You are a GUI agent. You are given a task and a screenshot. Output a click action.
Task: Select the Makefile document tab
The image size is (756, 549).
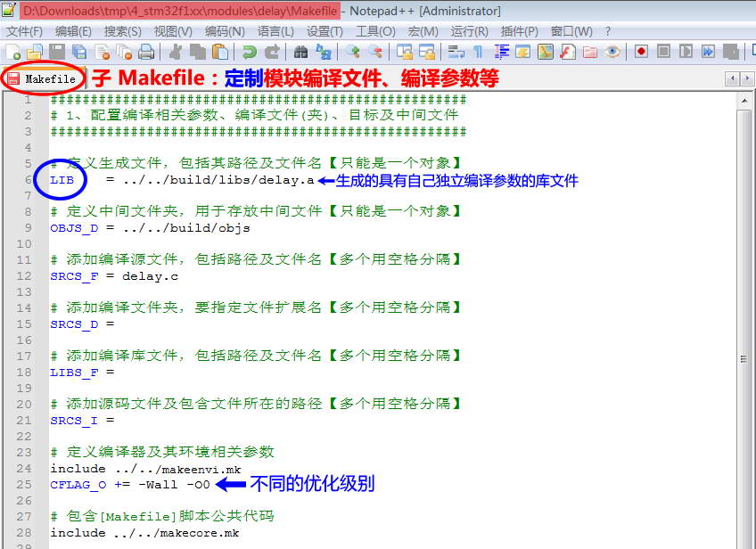[x=43, y=78]
